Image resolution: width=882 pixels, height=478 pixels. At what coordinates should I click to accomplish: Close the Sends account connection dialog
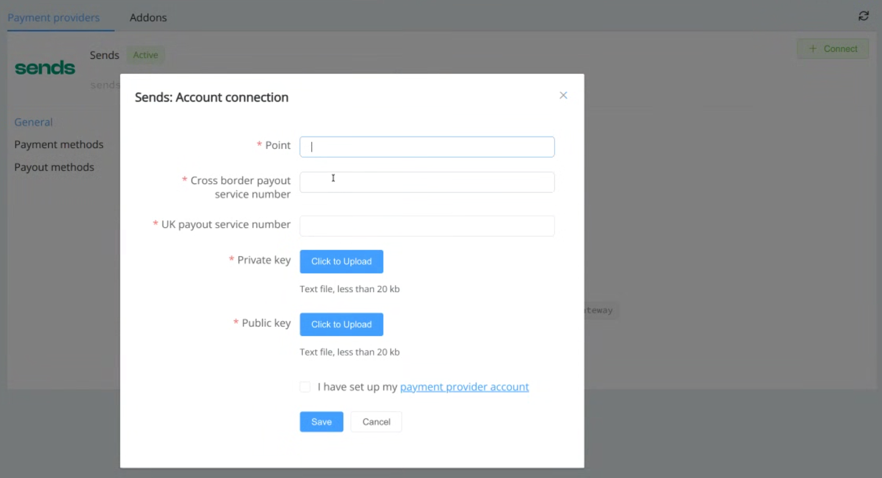pyautogui.click(x=563, y=96)
